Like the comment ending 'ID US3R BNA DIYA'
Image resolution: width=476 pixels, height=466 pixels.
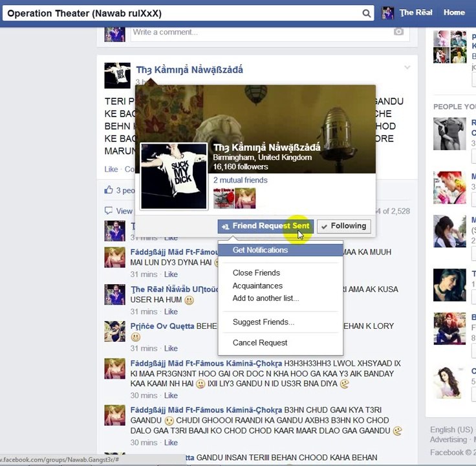[171, 395]
